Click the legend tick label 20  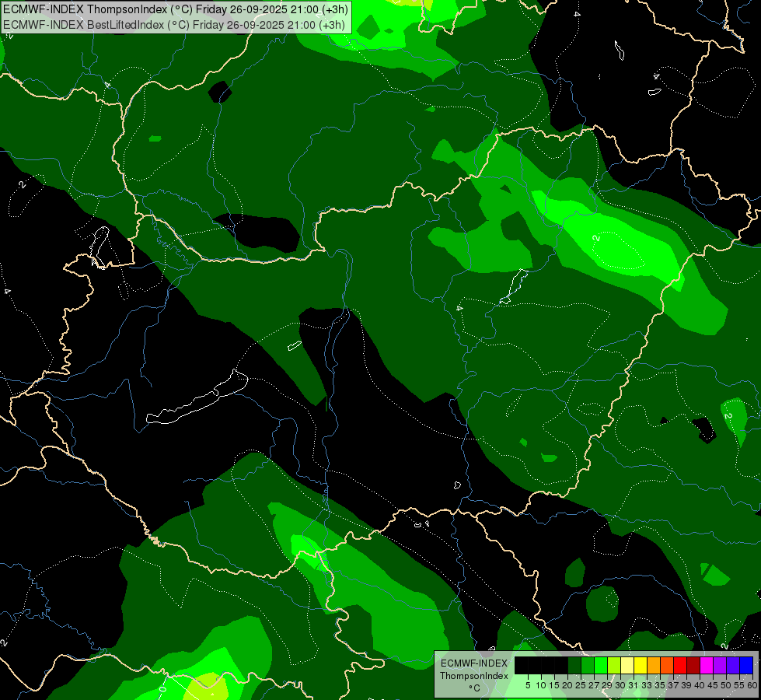(567, 685)
